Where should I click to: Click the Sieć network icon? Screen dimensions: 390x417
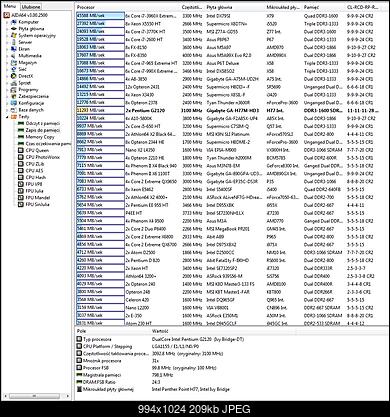point(14,69)
